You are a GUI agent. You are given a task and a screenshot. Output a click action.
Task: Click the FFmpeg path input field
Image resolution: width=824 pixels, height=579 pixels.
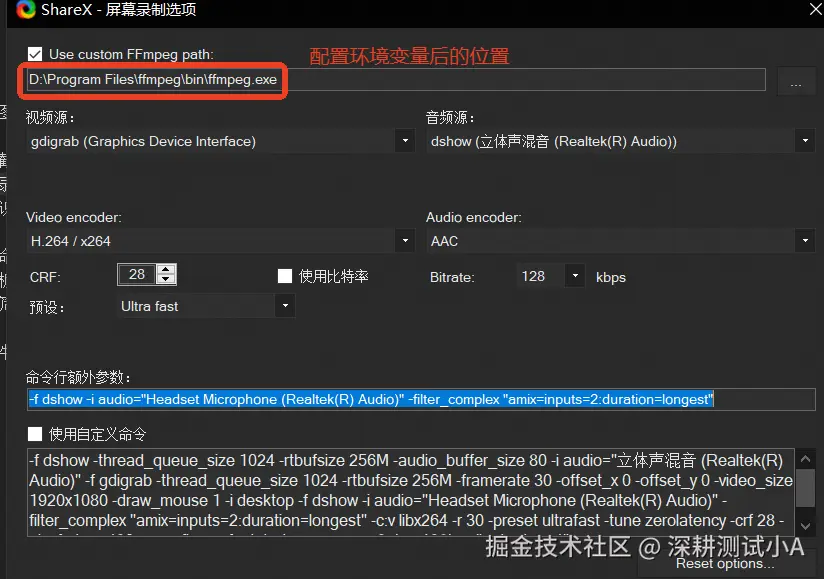396,79
